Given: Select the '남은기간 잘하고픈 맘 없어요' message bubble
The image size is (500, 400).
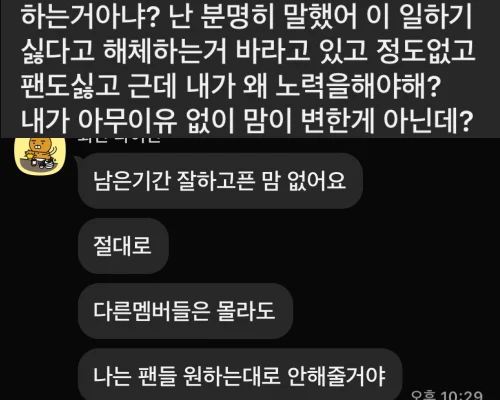Looking at the screenshot, I should point(220,181).
